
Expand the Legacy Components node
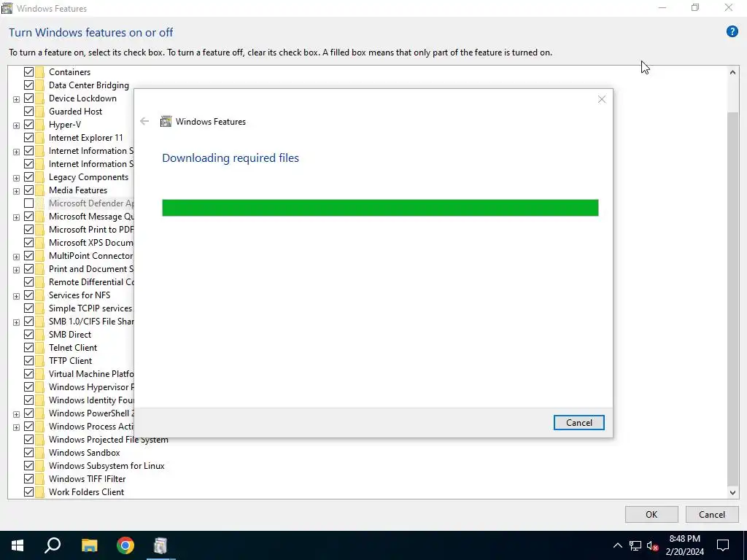click(x=16, y=178)
